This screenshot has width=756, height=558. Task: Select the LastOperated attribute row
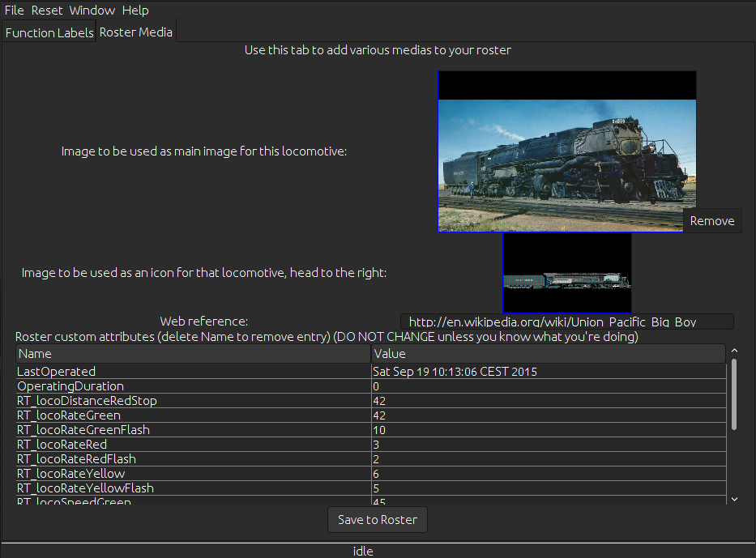click(193, 372)
